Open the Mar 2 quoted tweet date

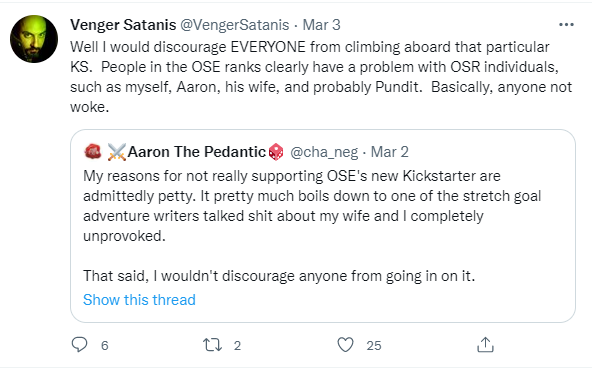tap(390, 152)
